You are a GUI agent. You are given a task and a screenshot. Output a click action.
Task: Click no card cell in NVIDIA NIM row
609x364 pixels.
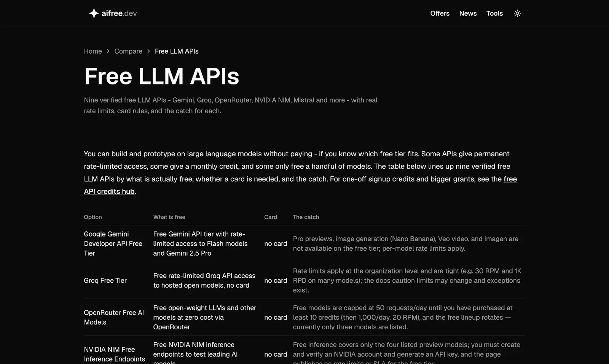coord(276,354)
